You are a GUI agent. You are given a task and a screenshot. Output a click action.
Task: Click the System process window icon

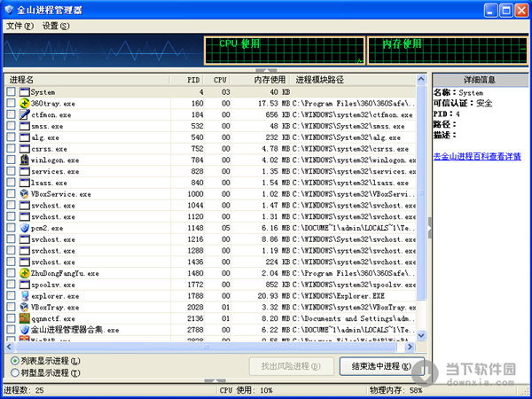(25, 92)
